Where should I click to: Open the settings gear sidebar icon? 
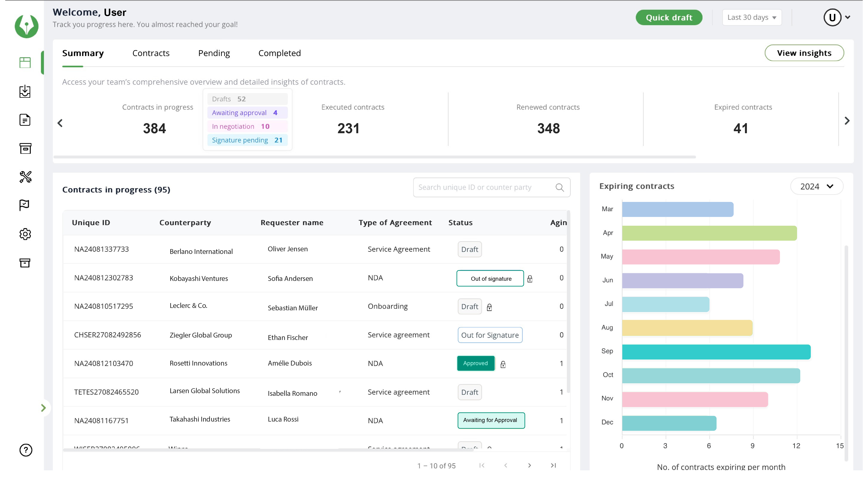coord(25,234)
